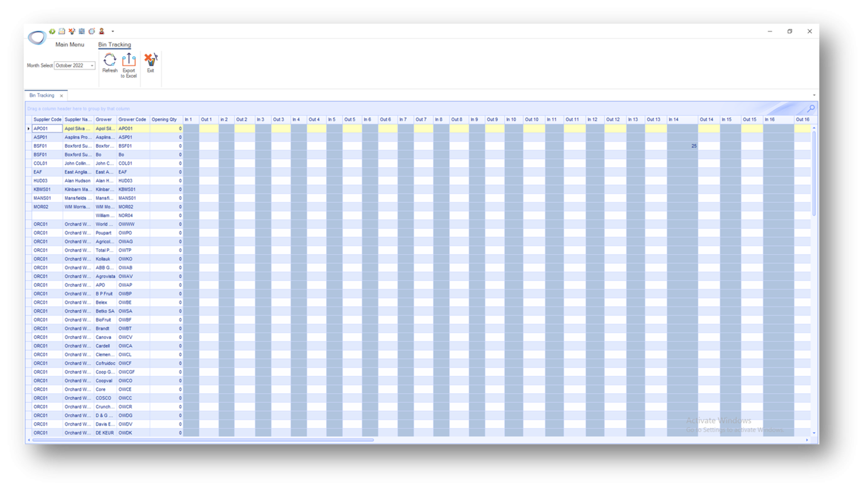Select the Bin Tracking ribbon tab
Viewport: 868px width, 493px height.
[x=114, y=44]
